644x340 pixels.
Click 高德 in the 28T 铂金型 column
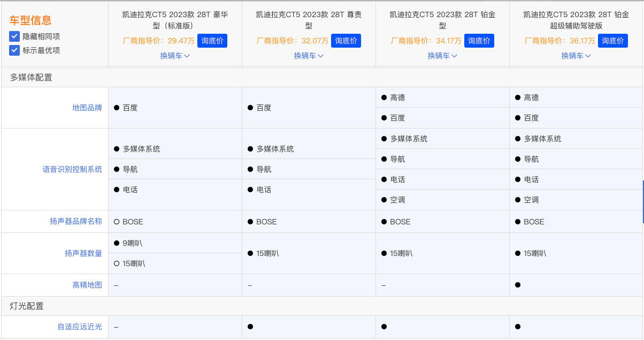coord(397,97)
